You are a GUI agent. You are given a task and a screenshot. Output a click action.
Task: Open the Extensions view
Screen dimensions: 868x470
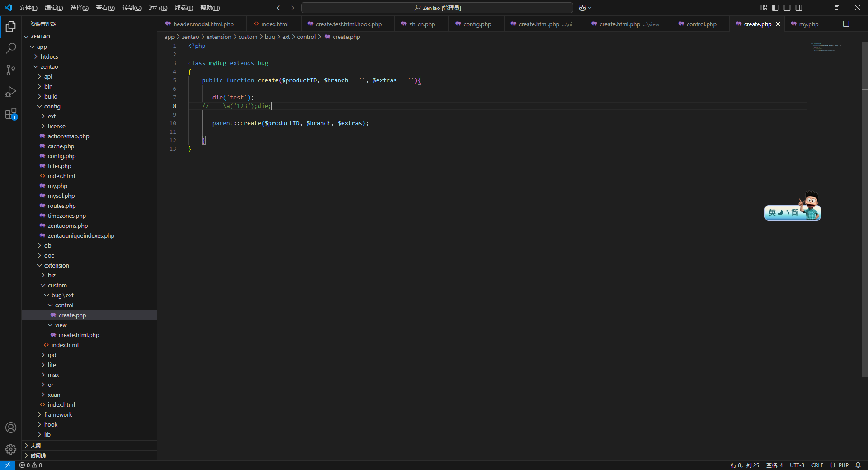(x=11, y=114)
